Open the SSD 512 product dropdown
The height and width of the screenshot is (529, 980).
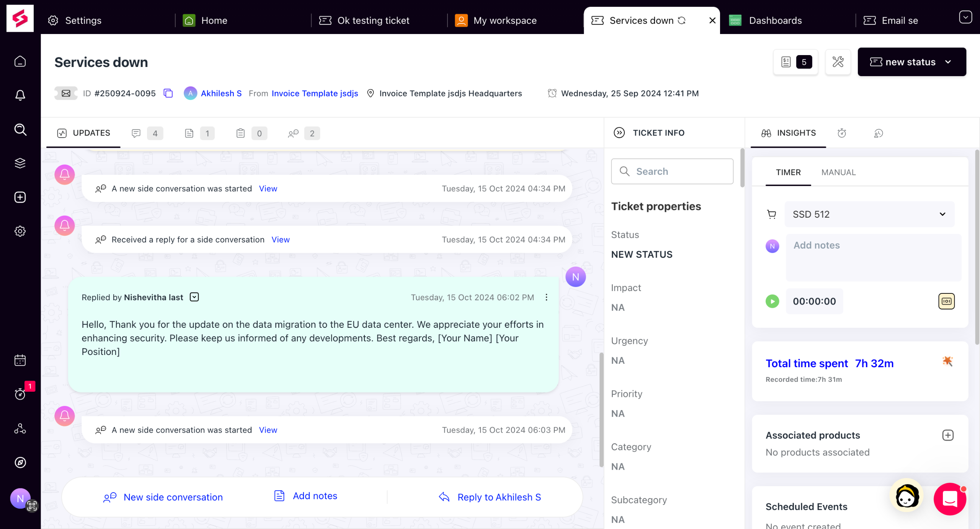(x=869, y=214)
